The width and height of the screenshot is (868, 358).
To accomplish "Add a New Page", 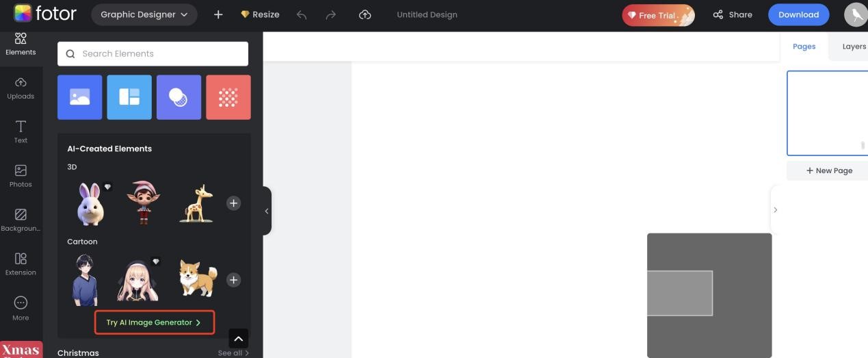I will coord(828,170).
